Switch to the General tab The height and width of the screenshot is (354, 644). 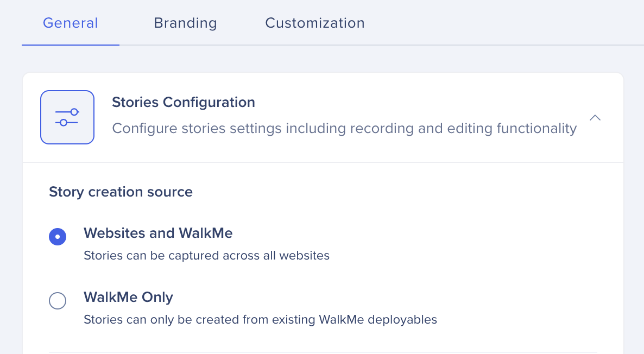71,23
